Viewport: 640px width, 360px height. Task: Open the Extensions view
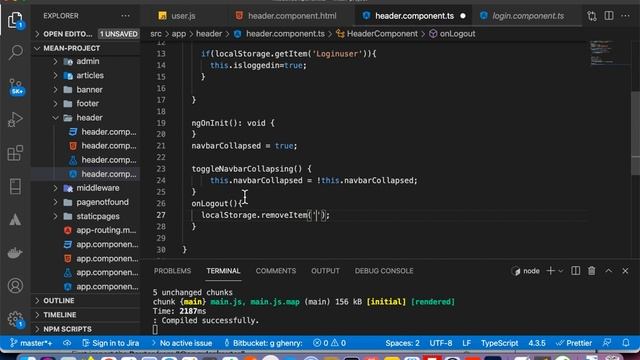(x=15, y=153)
